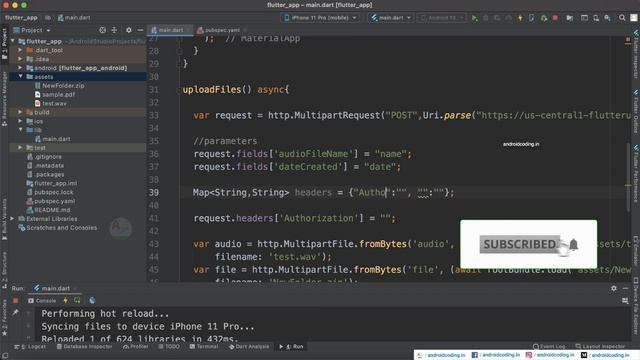The image size is (640, 360).
Task: Open main.dart run configuration dropdown
Action: pos(391,18)
